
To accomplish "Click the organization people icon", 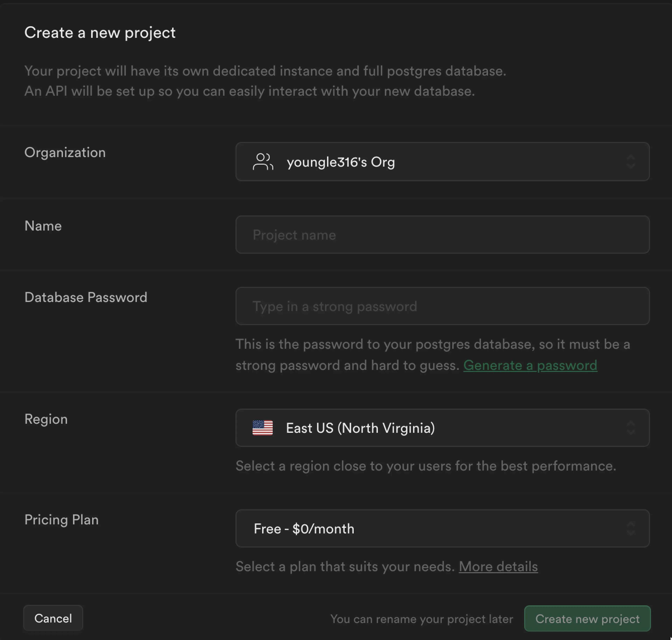I will 263,162.
